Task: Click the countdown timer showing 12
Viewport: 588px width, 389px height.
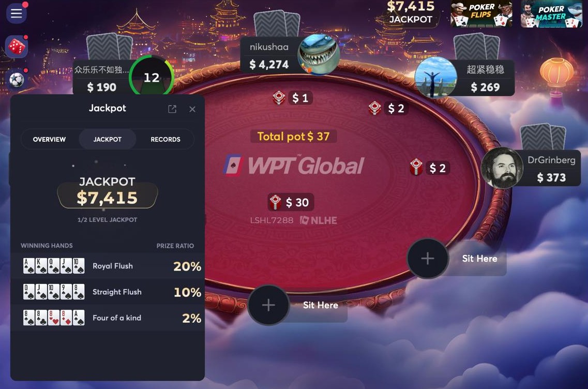Action: point(152,77)
